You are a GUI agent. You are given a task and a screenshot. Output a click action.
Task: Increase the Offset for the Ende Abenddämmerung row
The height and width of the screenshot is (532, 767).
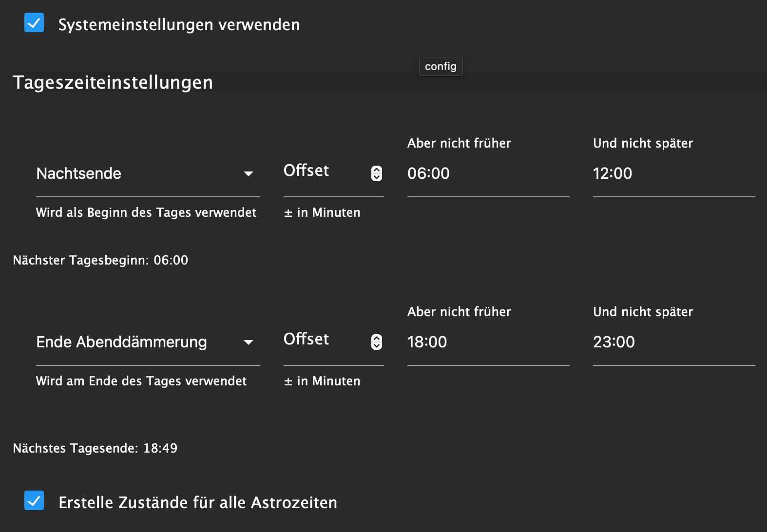coord(377,339)
